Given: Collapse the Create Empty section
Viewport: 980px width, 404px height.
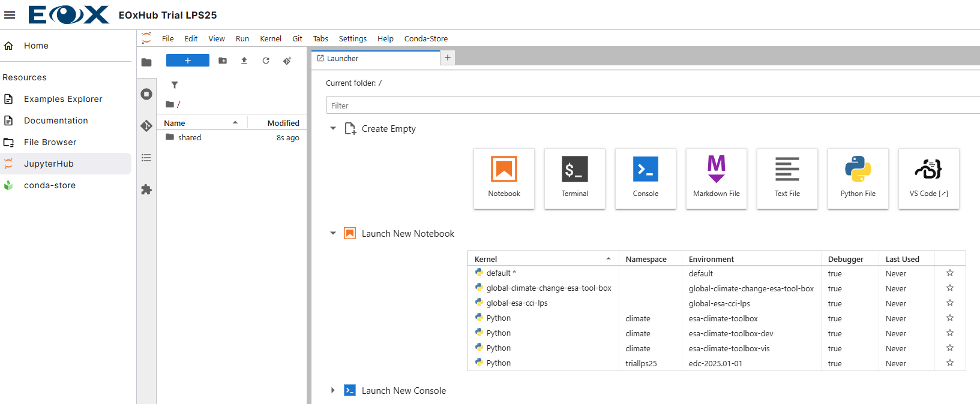Looking at the screenshot, I should [x=333, y=128].
